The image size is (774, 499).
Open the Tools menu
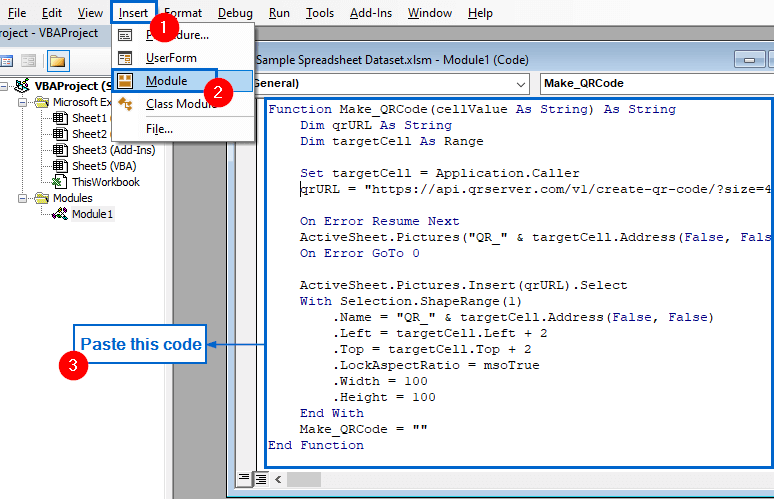319,13
